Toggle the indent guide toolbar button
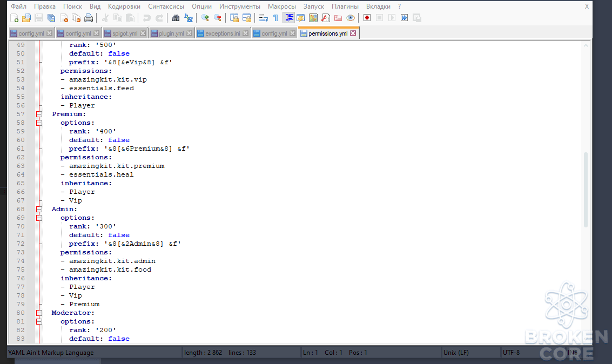 coord(289,18)
